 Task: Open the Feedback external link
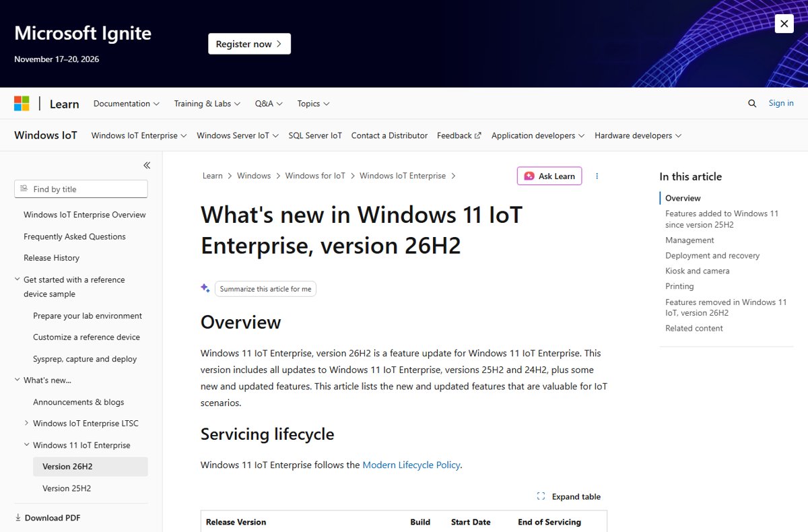[x=459, y=135]
